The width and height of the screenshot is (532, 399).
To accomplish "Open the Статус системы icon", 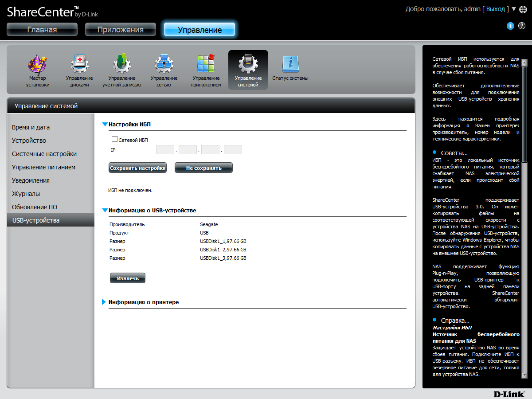I will pyautogui.click(x=290, y=68).
